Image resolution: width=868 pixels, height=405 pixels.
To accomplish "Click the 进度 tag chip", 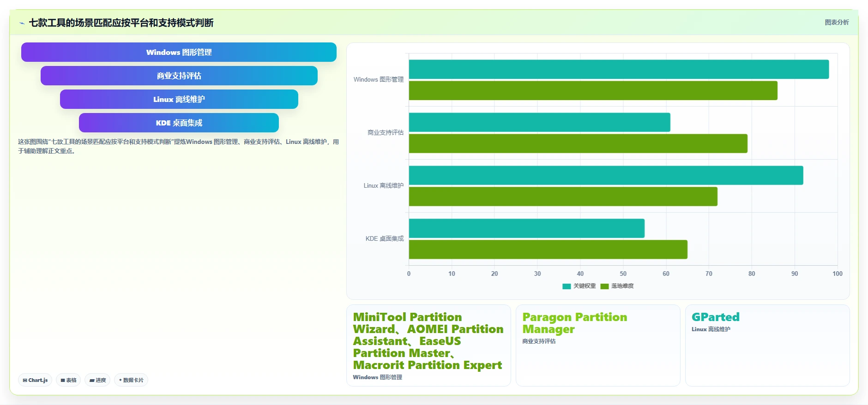I will (97, 380).
